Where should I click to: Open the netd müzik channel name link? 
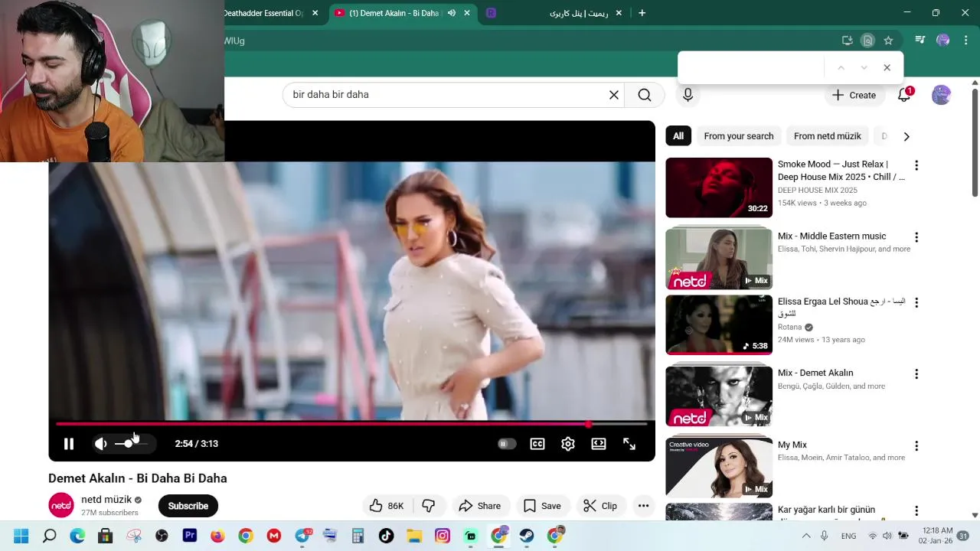pos(106,500)
